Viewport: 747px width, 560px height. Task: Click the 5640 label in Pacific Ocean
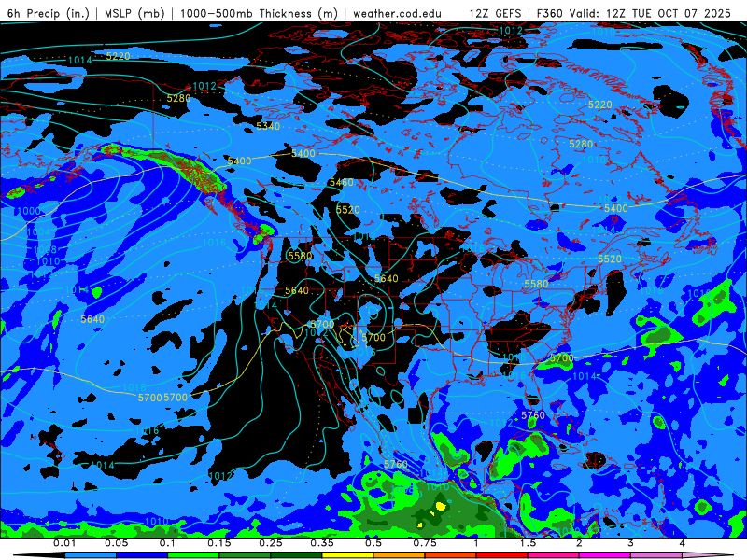click(92, 319)
